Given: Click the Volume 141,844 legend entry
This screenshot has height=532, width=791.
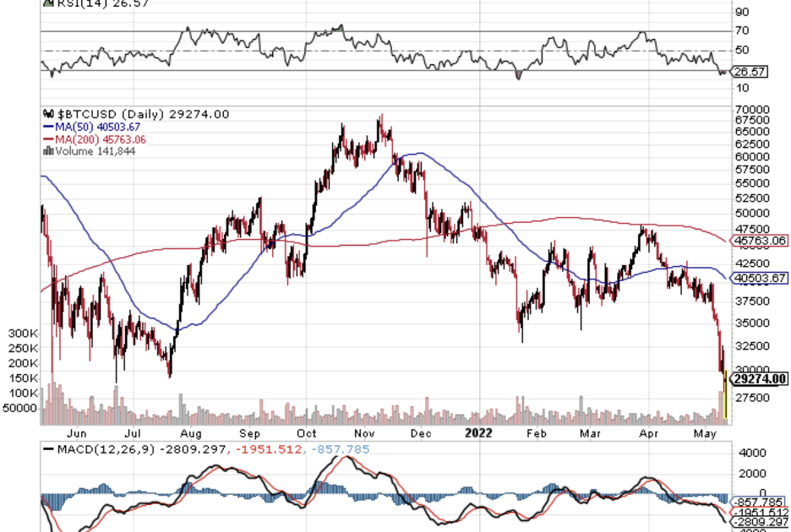Looking at the screenshot, I should tap(88, 151).
